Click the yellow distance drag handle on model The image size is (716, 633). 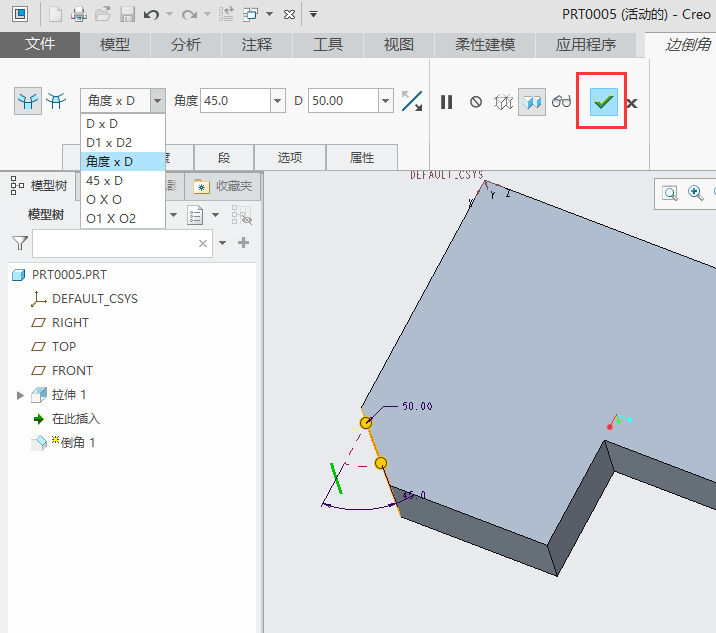tap(366, 423)
